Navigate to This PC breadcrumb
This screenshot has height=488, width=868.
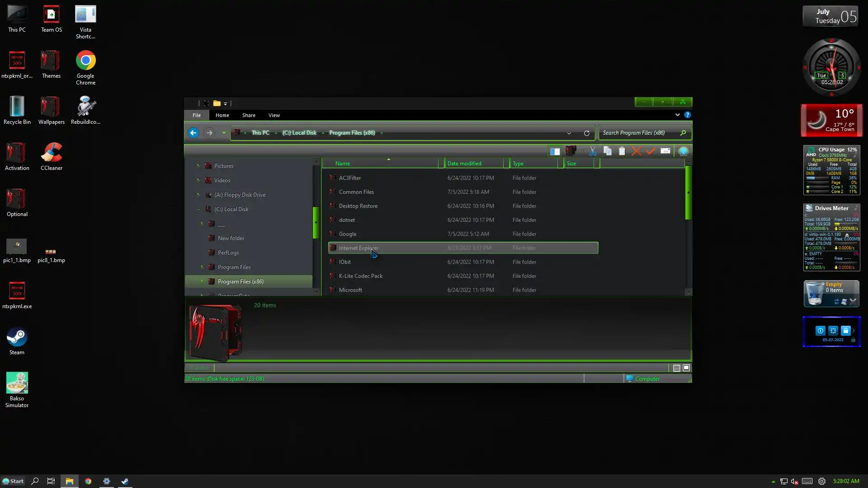click(x=260, y=133)
